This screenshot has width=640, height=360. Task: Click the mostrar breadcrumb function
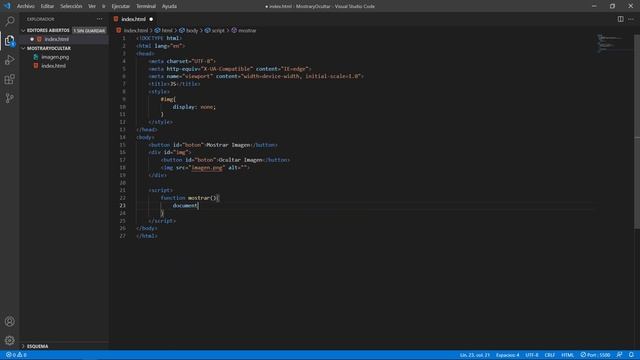coord(244,31)
